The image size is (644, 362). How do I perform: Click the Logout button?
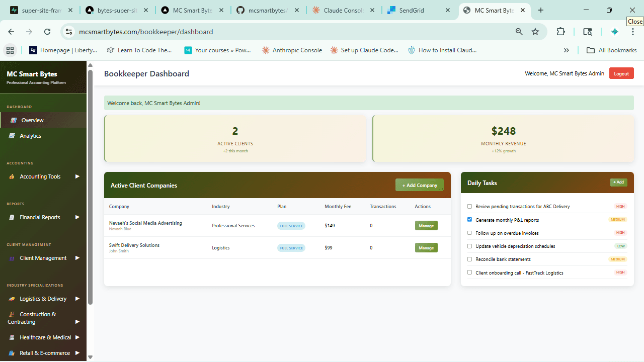tap(621, 73)
